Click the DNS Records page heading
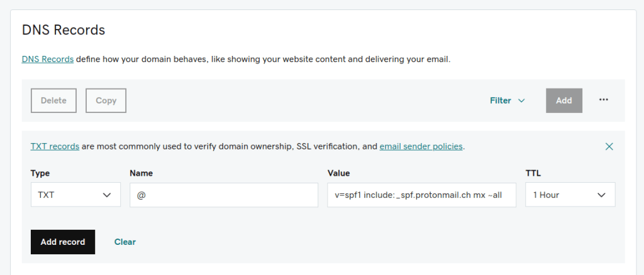 click(x=64, y=30)
